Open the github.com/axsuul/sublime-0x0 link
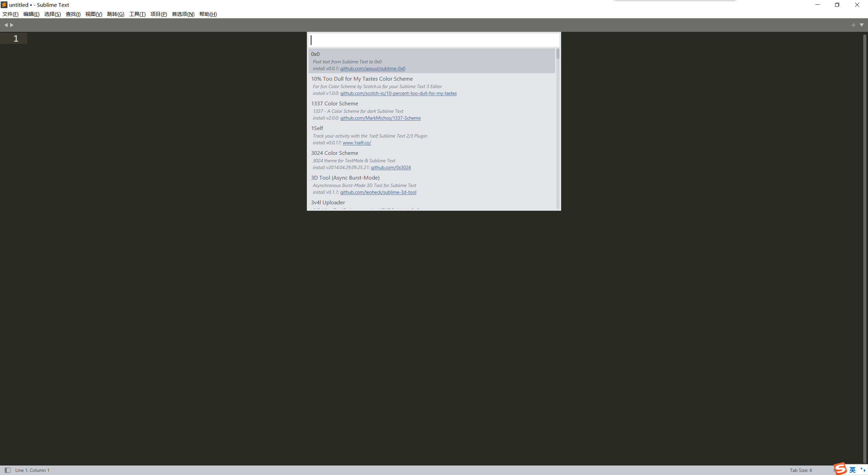The image size is (868, 475). tap(373, 68)
